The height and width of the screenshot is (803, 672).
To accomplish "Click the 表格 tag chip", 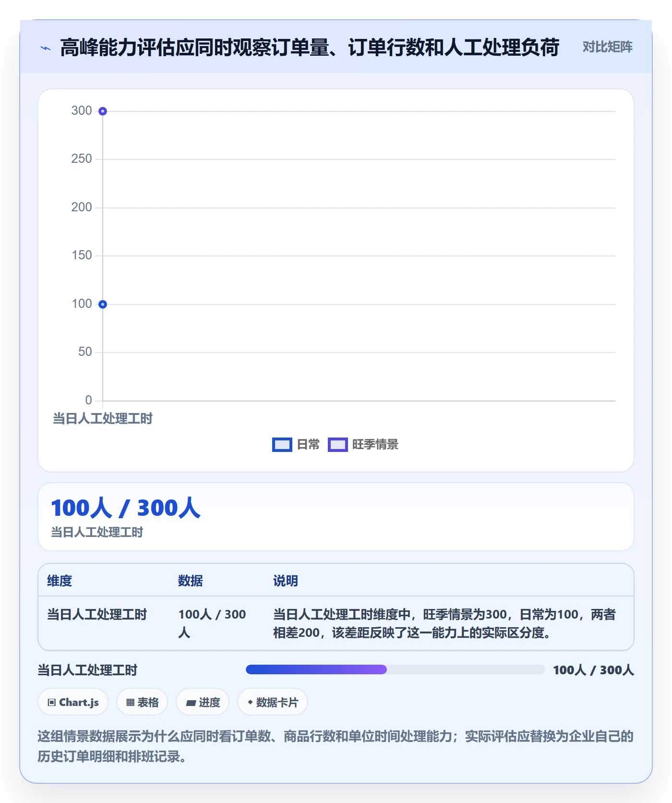I will point(142,702).
